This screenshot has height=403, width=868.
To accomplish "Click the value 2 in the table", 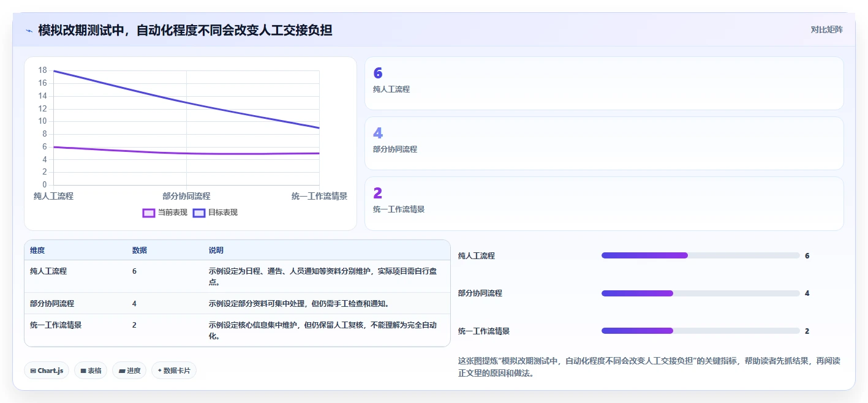I will coord(134,325).
